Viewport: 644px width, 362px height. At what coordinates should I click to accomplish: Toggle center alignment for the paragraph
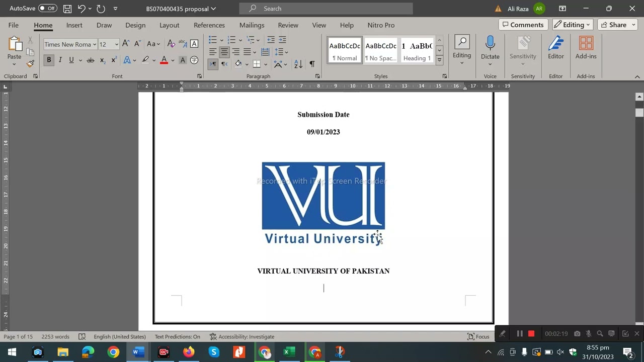[224, 52]
